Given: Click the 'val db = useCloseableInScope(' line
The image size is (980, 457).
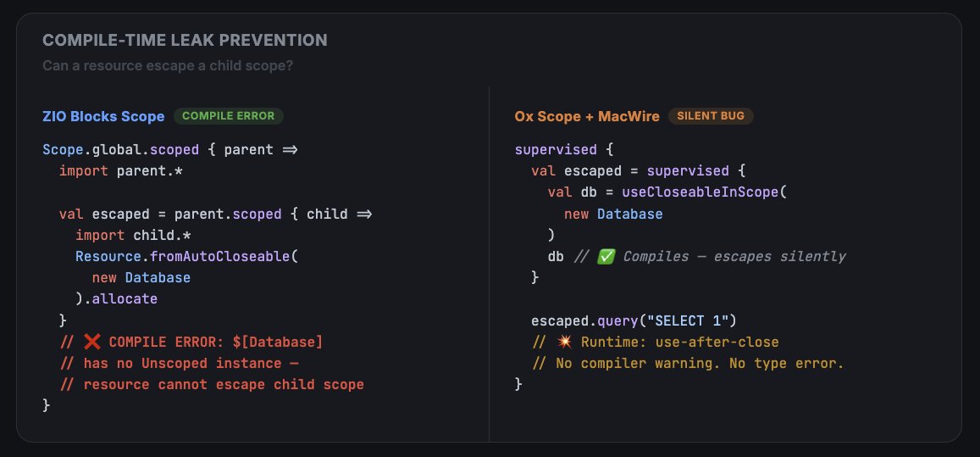Looking at the screenshot, I should [x=667, y=192].
